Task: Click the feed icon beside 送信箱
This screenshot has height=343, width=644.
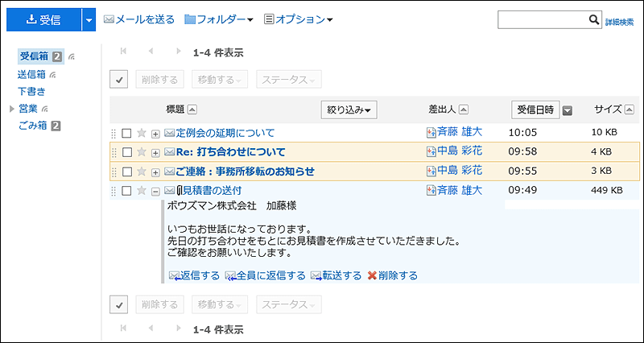Action: point(52,75)
